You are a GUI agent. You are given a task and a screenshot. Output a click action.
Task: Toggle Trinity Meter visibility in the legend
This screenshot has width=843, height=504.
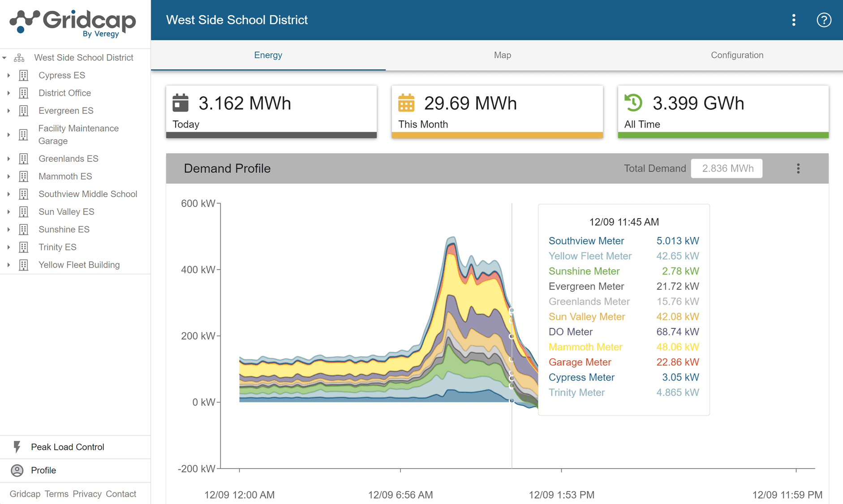point(576,392)
